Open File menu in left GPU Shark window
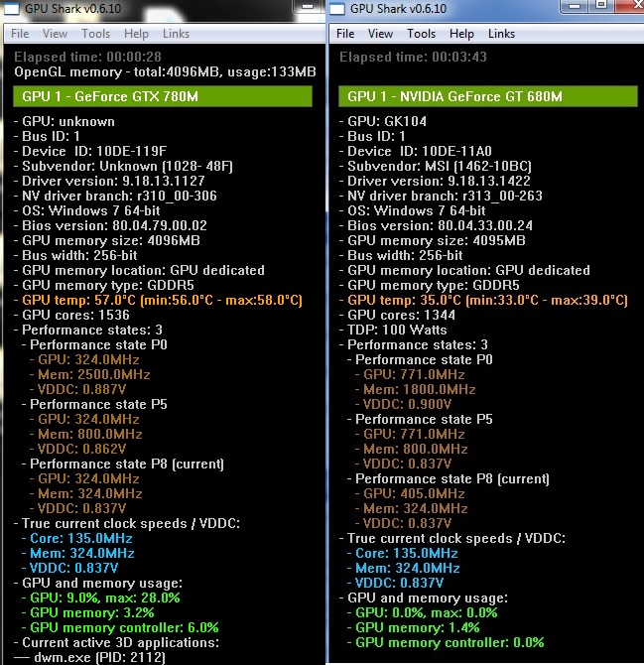The width and height of the screenshot is (644, 665). click(20, 34)
